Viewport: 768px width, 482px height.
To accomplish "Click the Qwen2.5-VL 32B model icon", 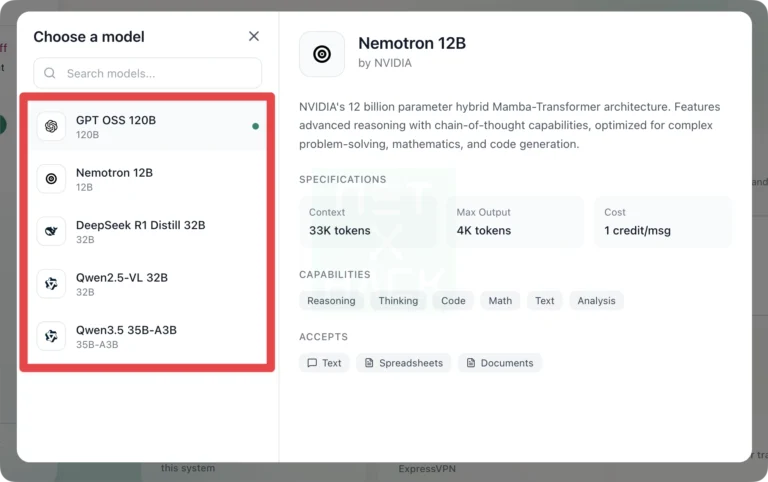I will [x=51, y=284].
